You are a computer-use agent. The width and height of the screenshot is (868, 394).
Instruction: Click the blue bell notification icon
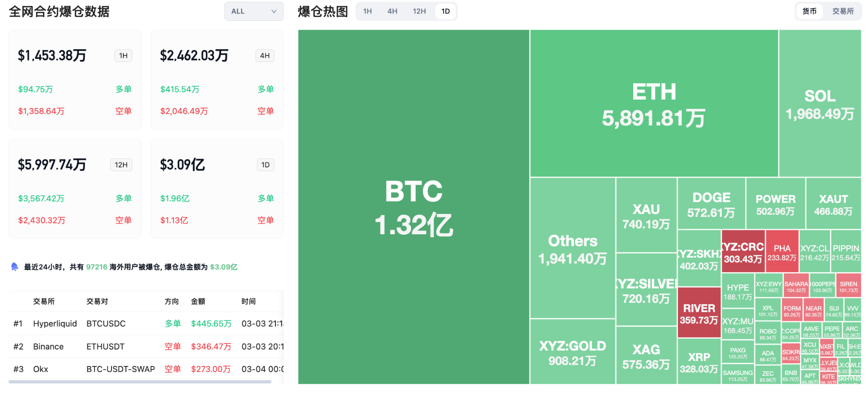click(15, 266)
